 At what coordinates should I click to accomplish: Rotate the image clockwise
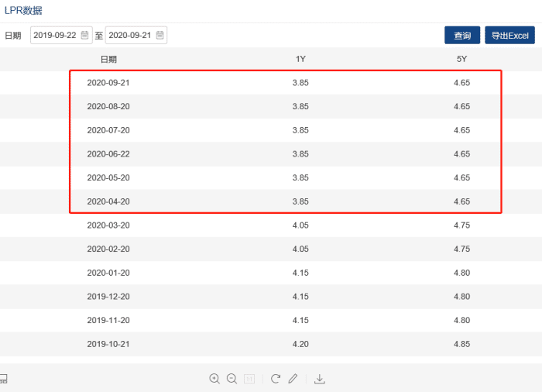pyautogui.click(x=275, y=379)
